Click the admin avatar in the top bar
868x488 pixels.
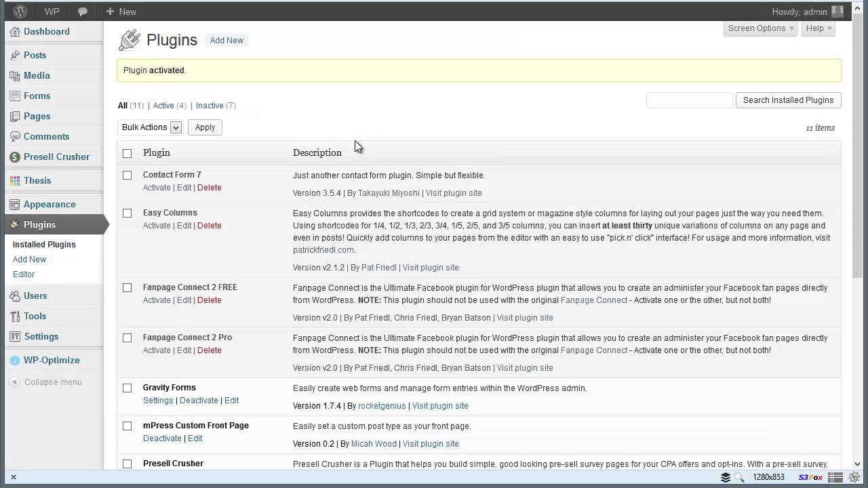[x=837, y=12]
